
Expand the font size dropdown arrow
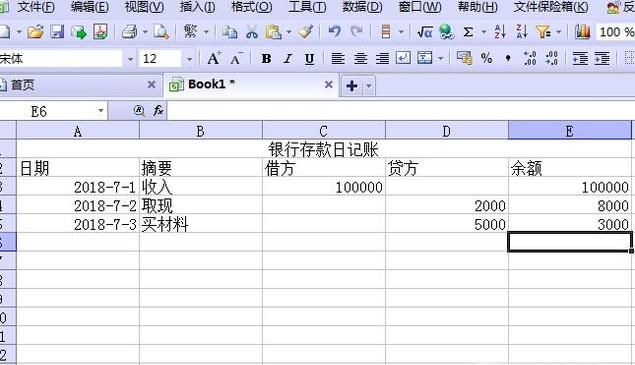click(189, 60)
